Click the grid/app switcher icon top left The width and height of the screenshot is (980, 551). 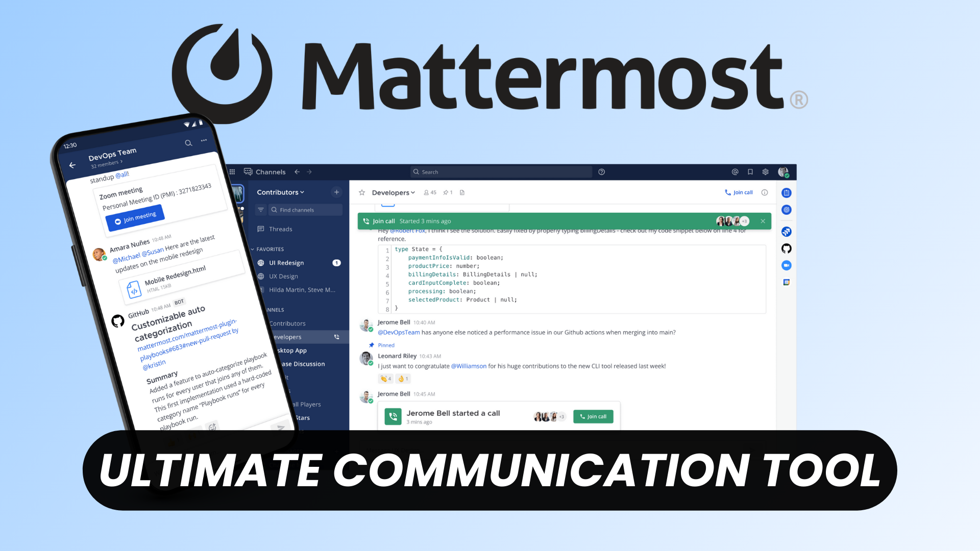click(233, 171)
